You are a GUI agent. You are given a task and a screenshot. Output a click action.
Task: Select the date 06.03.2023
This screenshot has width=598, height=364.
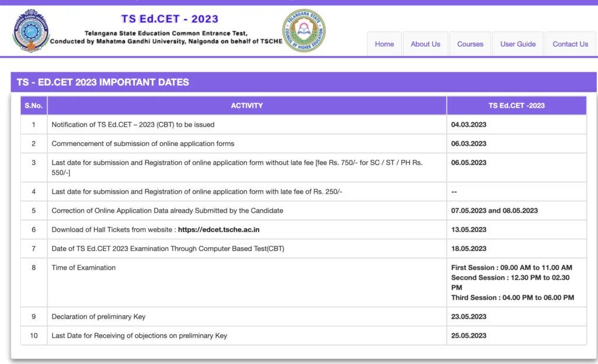469,143
